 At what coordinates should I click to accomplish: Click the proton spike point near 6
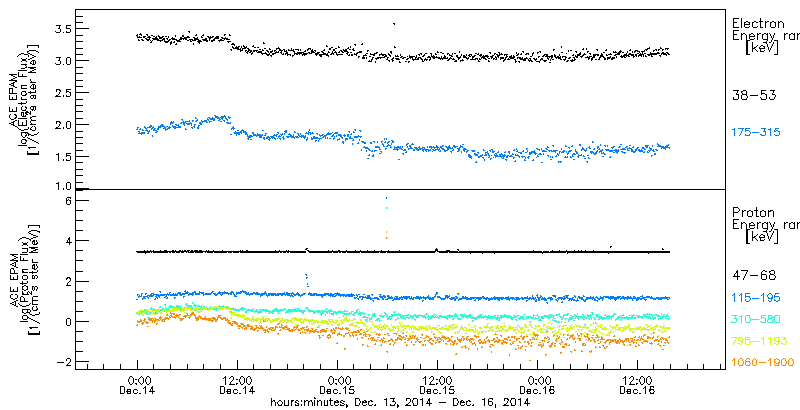coord(387,198)
